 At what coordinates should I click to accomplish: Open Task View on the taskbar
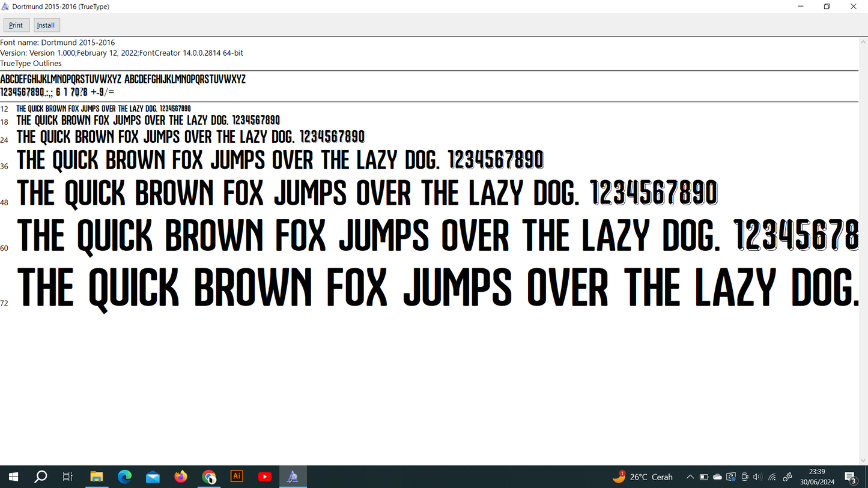click(68, 477)
